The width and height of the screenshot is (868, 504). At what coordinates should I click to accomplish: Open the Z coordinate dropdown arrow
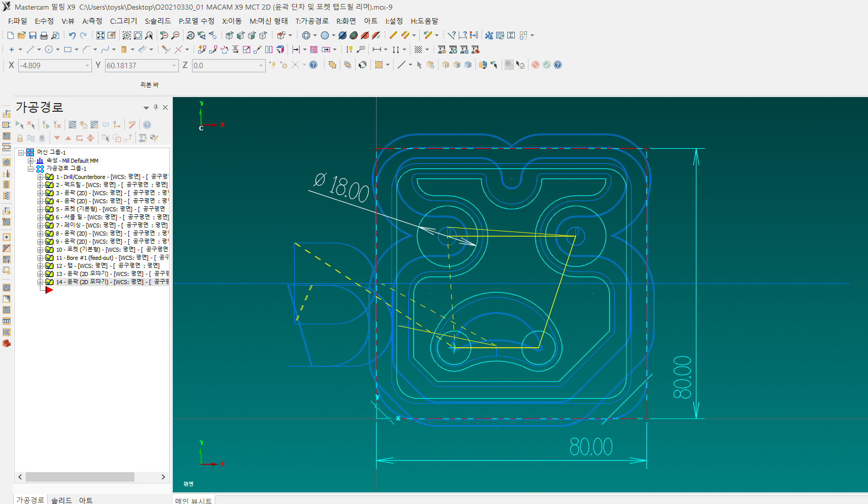tap(261, 66)
